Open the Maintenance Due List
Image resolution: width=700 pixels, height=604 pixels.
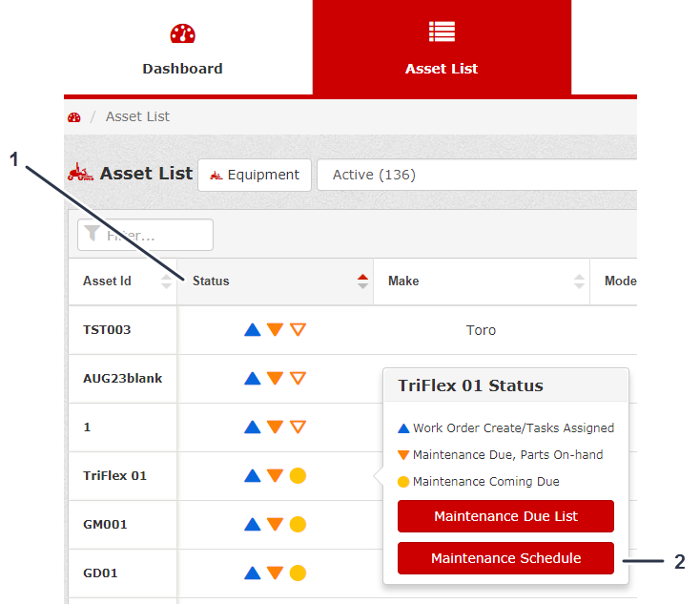click(505, 516)
